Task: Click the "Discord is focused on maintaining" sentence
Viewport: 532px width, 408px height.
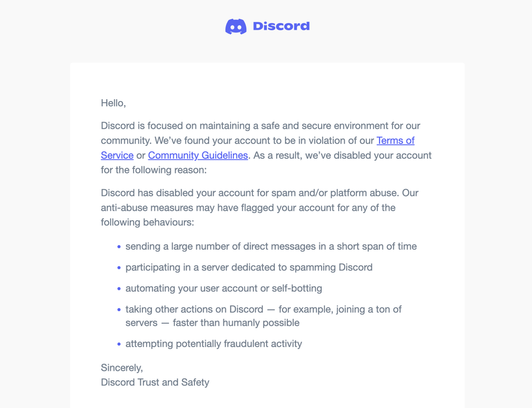Action: coord(260,126)
